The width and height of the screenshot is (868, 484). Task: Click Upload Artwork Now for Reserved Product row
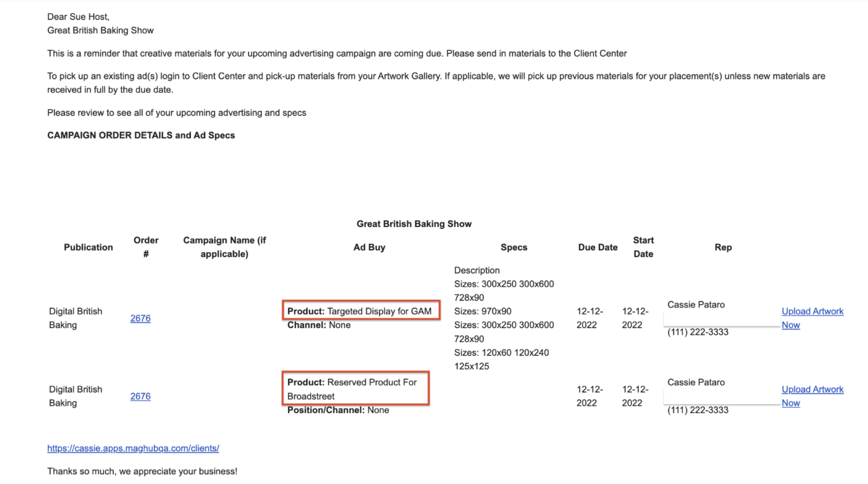click(x=812, y=390)
